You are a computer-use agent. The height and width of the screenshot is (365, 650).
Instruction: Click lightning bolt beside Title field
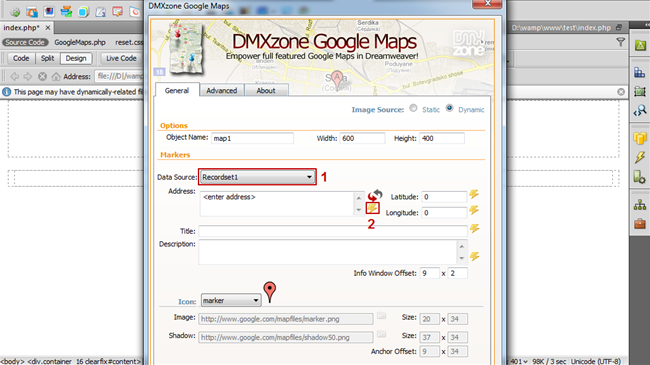click(475, 229)
